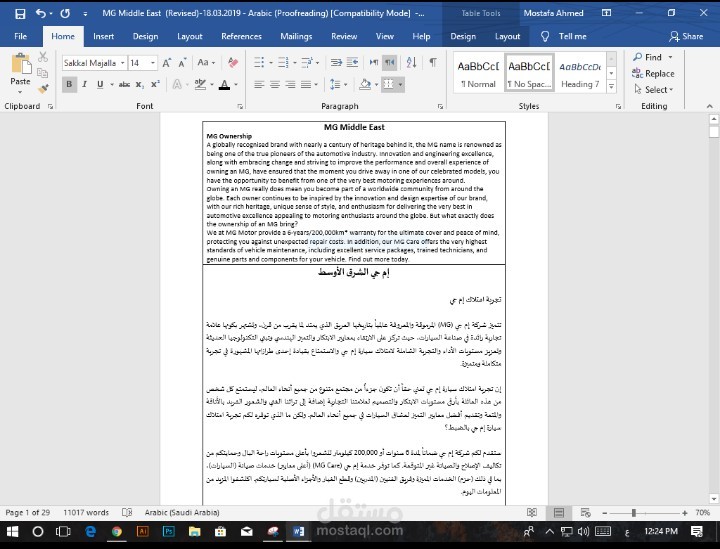This screenshot has height=549, width=720.
Task: Click the Replace command
Action: (653, 73)
